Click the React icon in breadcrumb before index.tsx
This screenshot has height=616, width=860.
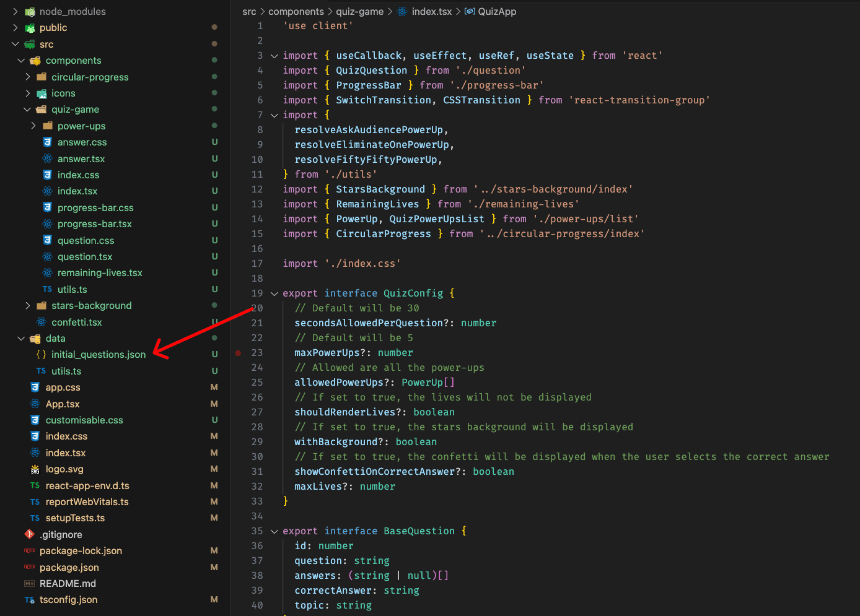pyautogui.click(x=402, y=11)
